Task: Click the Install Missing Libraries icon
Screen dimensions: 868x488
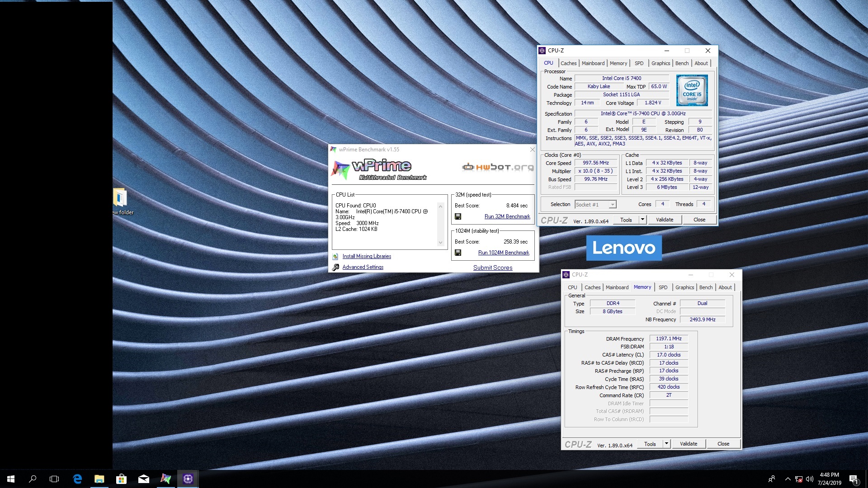Action: [x=335, y=257]
